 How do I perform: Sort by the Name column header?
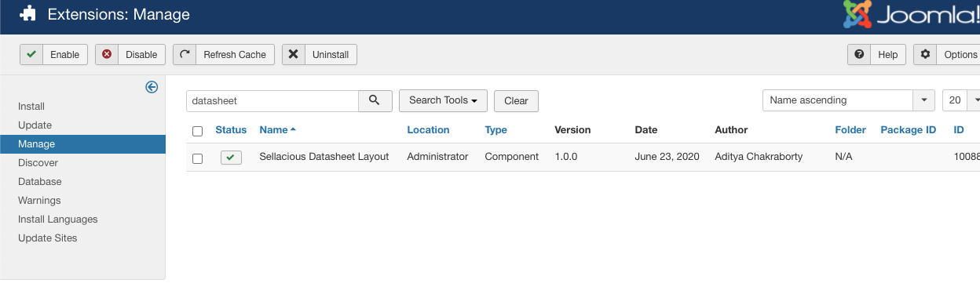point(278,130)
